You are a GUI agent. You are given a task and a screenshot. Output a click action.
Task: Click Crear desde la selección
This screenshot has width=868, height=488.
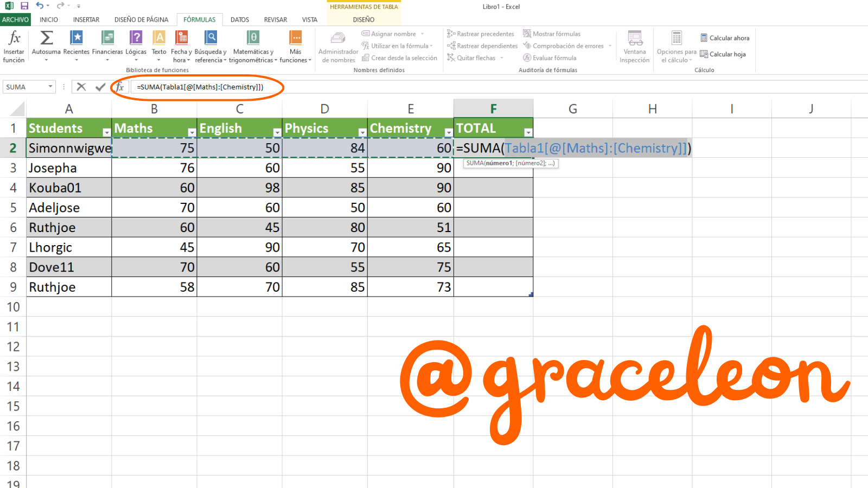tap(399, 58)
